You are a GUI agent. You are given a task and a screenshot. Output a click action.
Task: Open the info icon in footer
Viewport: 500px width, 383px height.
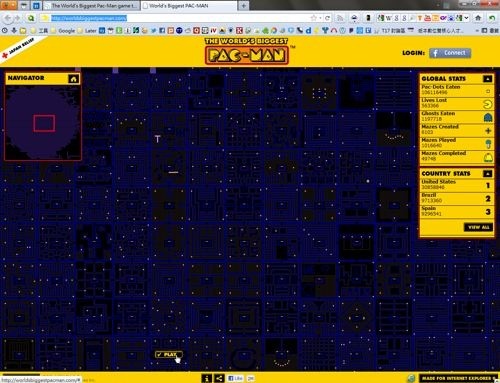206,378
